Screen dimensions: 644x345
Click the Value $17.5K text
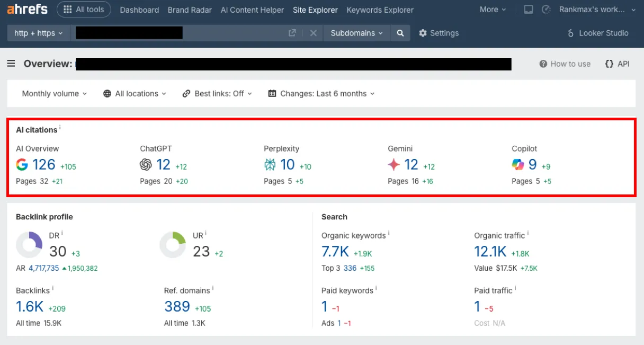[496, 268]
